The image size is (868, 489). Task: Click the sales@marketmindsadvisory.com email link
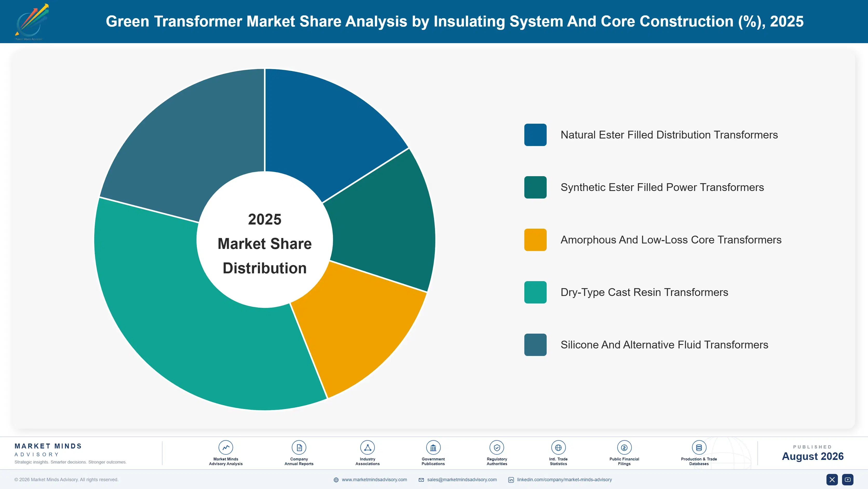click(x=462, y=480)
